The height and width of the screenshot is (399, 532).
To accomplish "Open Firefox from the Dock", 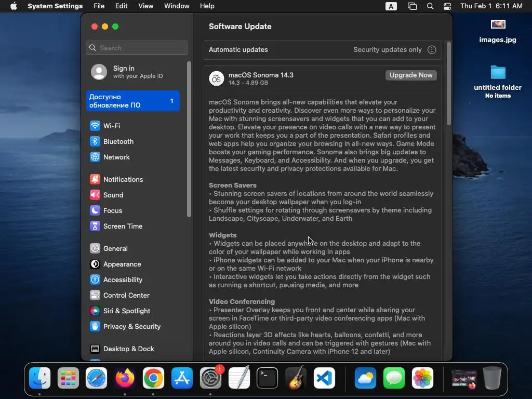I will coord(125,378).
